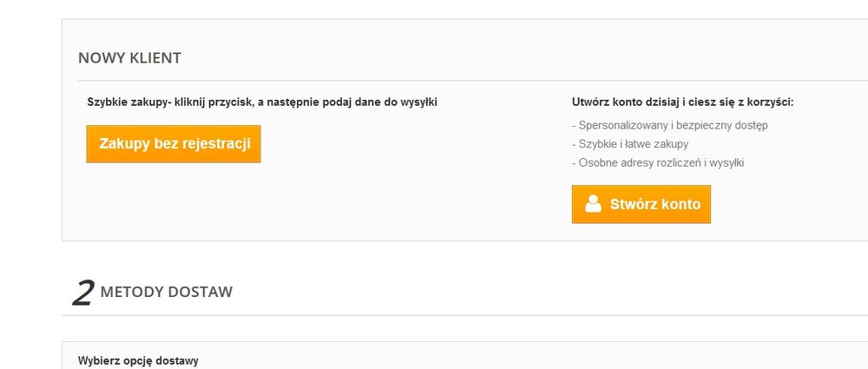Click the Wybierz opcję dostawy label
Image resolution: width=868 pixels, height=369 pixels.
click(138, 360)
